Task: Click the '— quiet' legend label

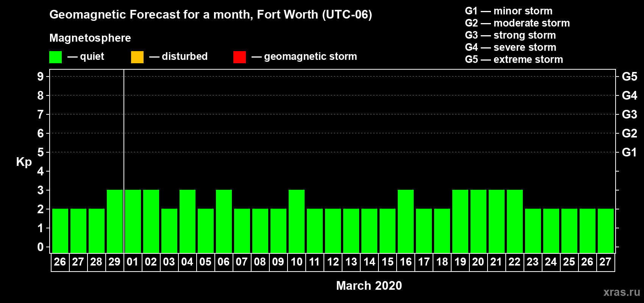Action: pyautogui.click(x=86, y=56)
